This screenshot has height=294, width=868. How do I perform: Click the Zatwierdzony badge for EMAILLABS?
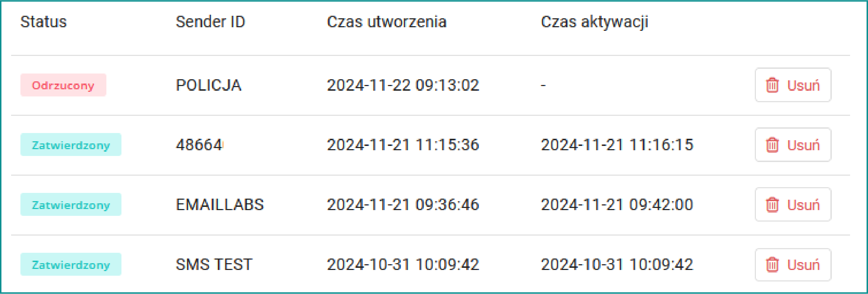[x=71, y=205]
